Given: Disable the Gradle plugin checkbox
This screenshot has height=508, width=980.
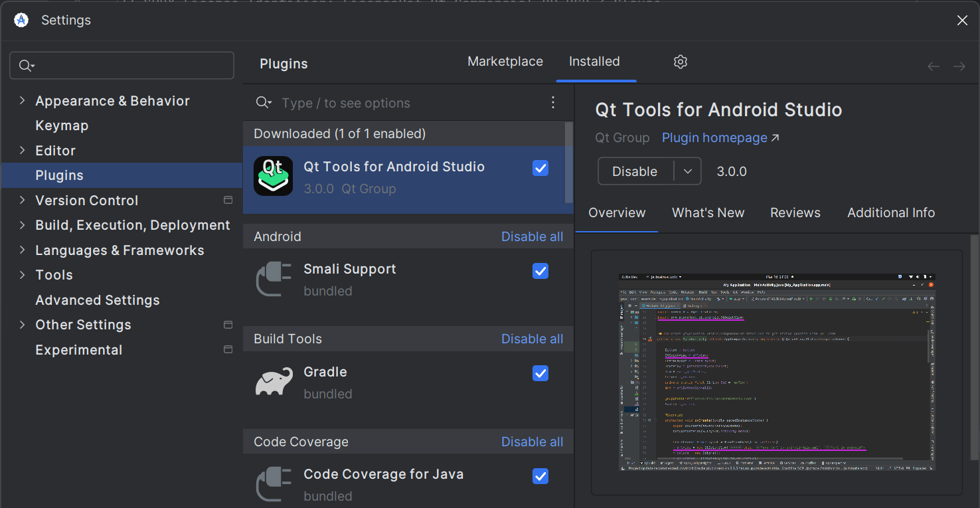Looking at the screenshot, I should 540,374.
